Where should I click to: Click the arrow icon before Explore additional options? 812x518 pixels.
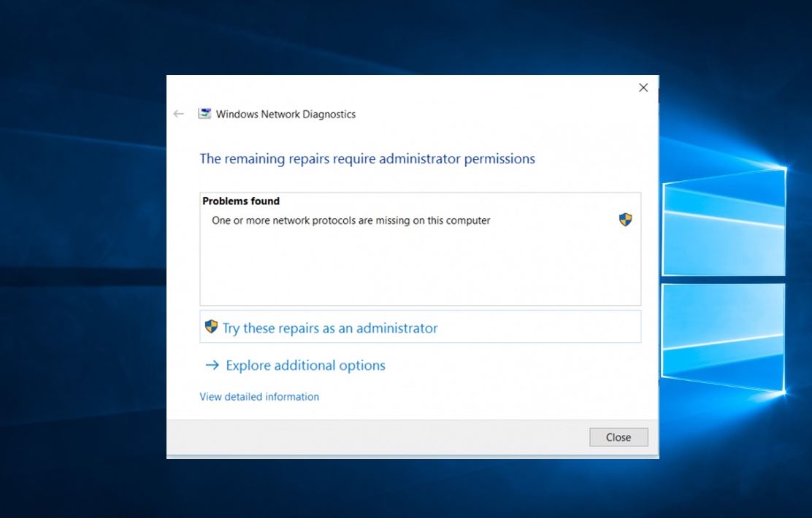pyautogui.click(x=212, y=366)
